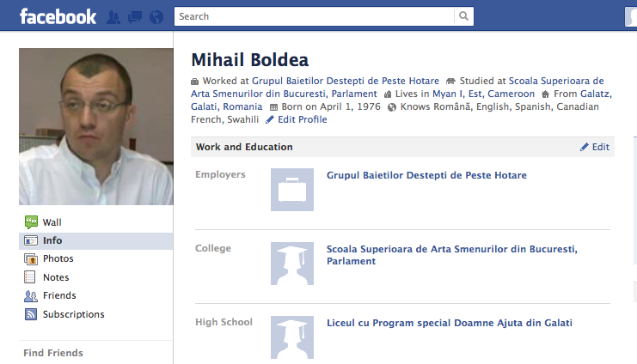637x364 pixels.
Task: Click the search magnifier button
Action: pos(464,16)
